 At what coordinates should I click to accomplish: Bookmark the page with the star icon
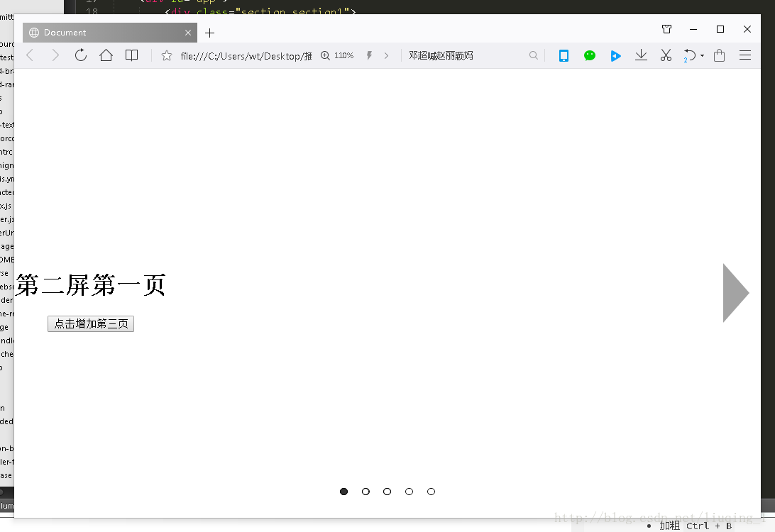[167, 56]
